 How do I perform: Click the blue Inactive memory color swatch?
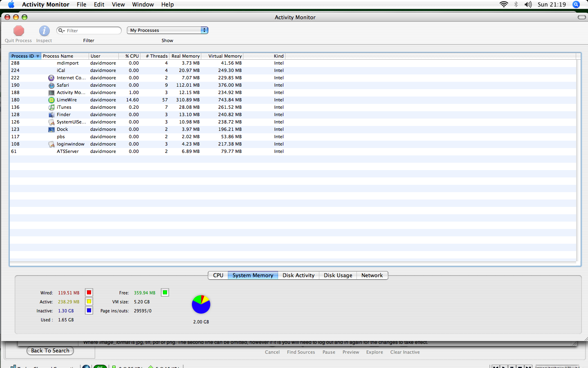pyautogui.click(x=89, y=310)
